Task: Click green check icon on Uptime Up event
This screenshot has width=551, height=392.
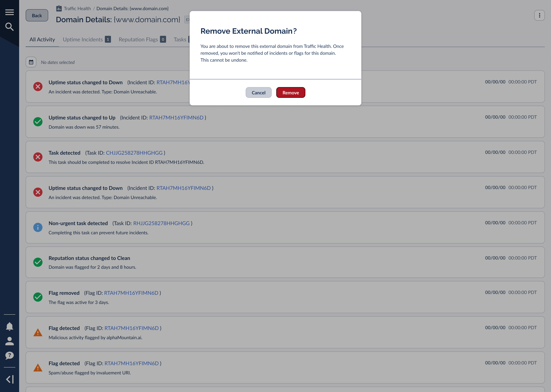Action: coord(38,122)
